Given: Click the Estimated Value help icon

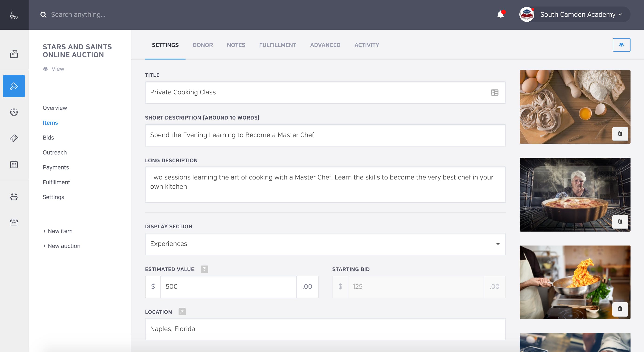Looking at the screenshot, I should click(204, 269).
